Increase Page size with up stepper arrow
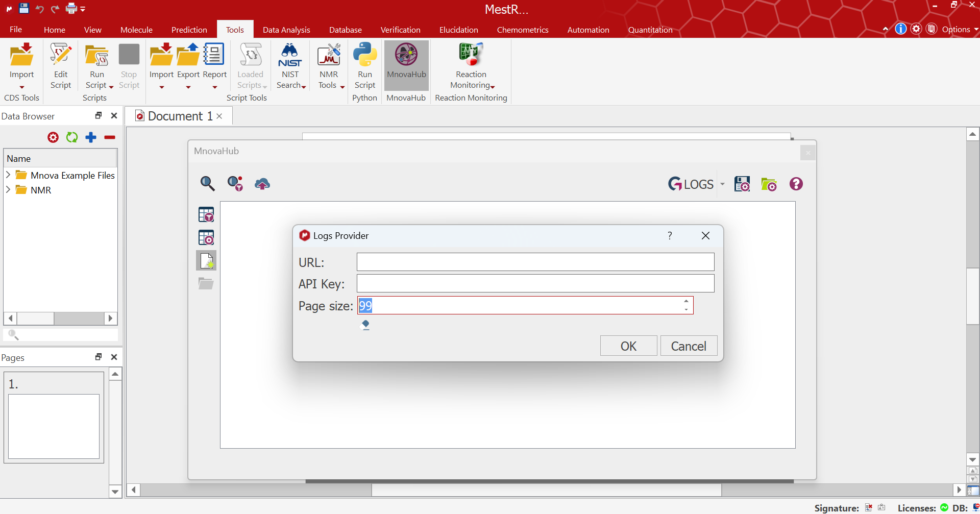980x514 pixels. [x=686, y=301]
